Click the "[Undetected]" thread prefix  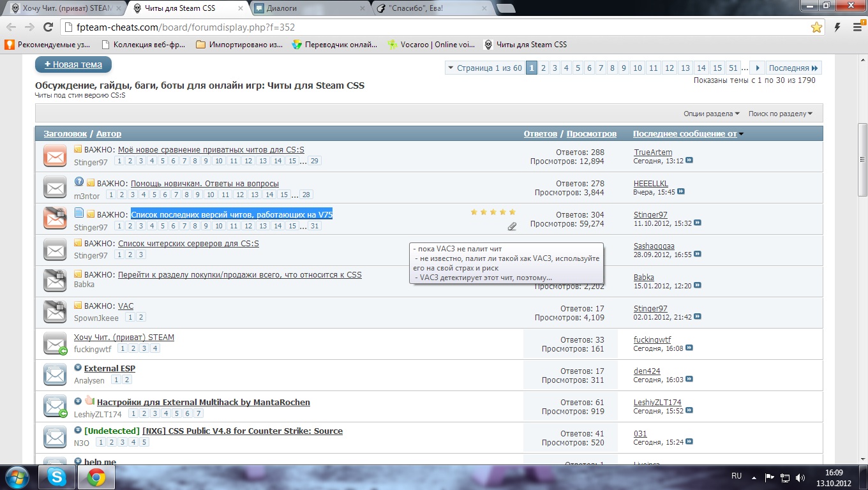coord(112,431)
